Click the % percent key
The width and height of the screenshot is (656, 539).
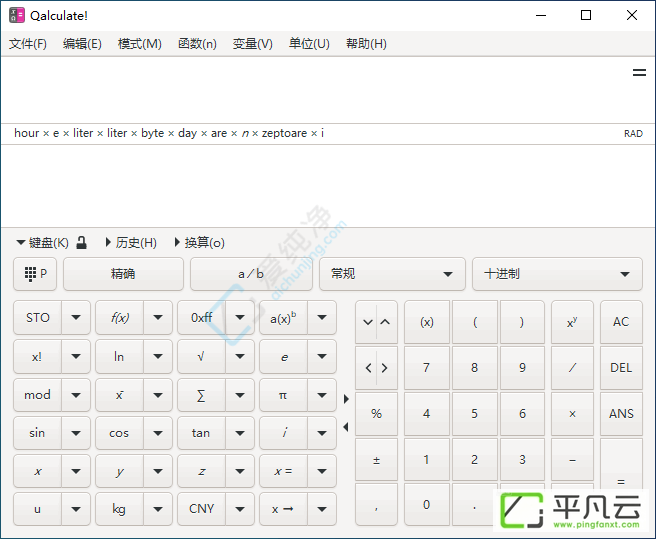coord(376,414)
